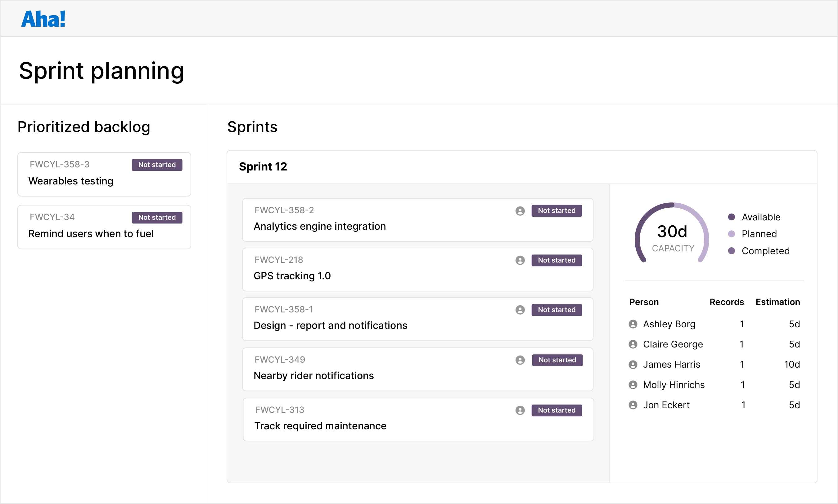
Task: Toggle the Planned legend indicator
Action: (x=732, y=234)
